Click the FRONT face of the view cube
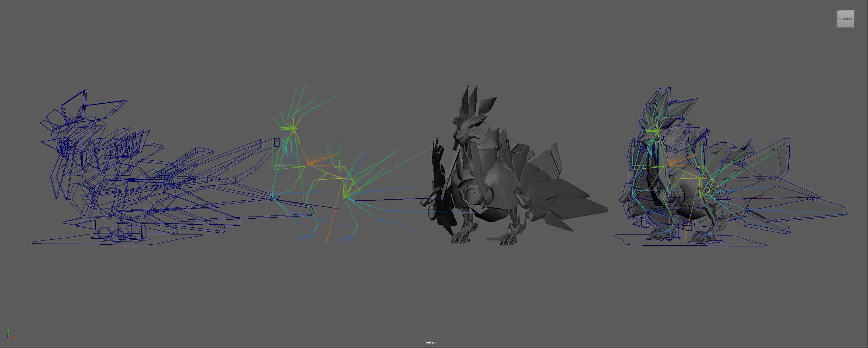Image resolution: width=868 pixels, height=348 pixels. tap(846, 19)
